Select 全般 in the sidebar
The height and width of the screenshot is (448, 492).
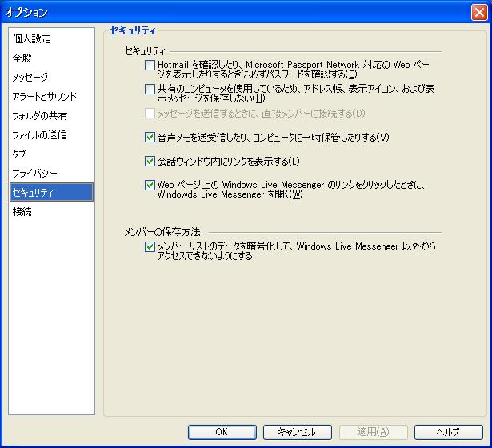(22, 58)
